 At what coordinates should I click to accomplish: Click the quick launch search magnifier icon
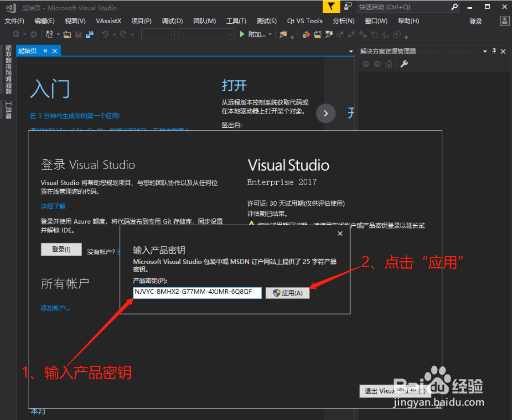click(x=454, y=7)
